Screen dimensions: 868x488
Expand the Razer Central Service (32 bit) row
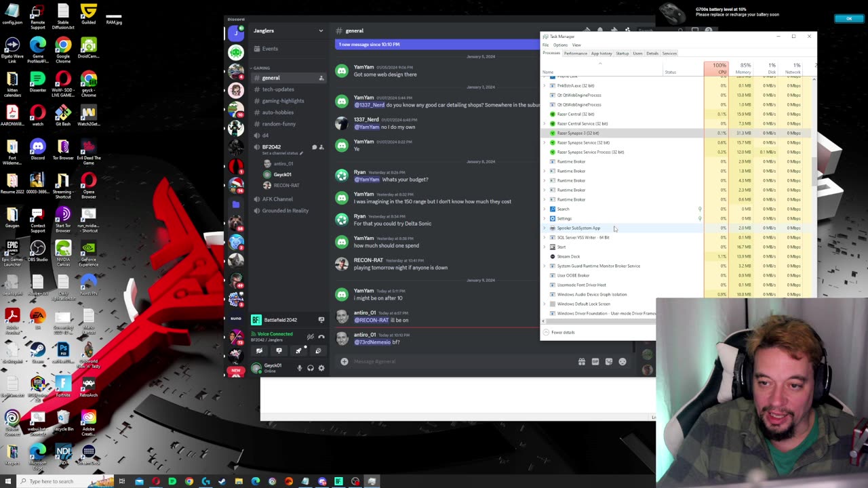pos(545,124)
